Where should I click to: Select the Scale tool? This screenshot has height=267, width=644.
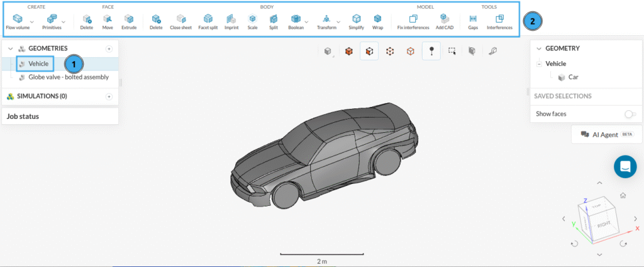[x=252, y=21]
